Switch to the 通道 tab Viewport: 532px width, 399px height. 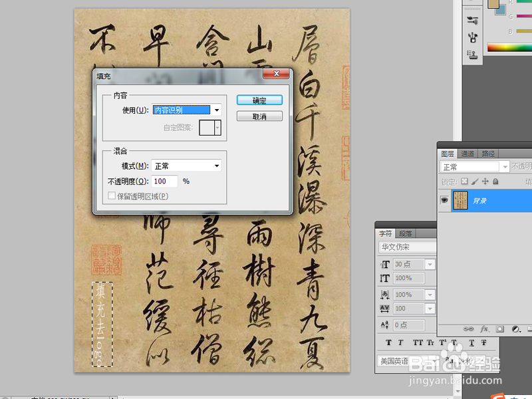(x=467, y=154)
